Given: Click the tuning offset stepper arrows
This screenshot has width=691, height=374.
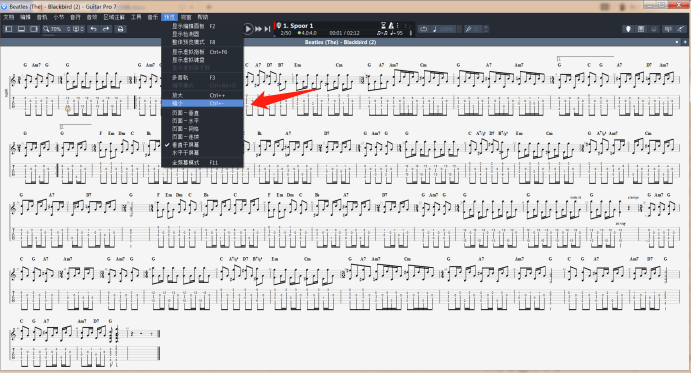Looking at the screenshot, I should 486,29.
